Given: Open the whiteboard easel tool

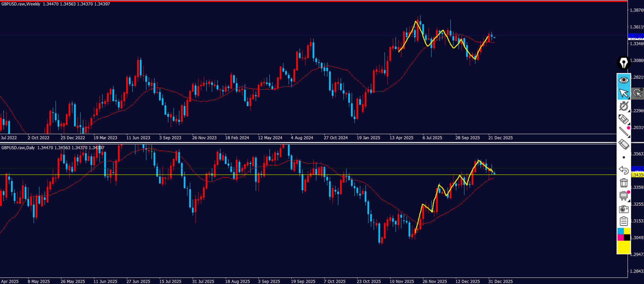Looking at the screenshot, I should point(623,196).
